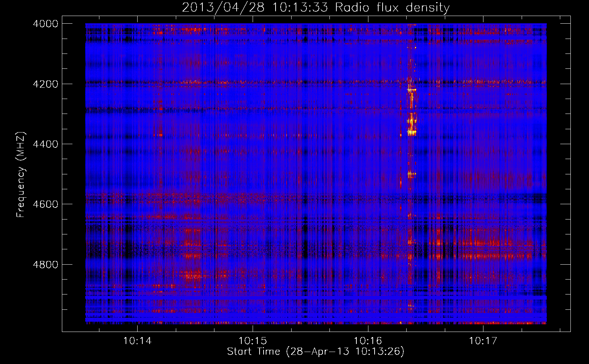Click the 4200 frequency axis label
The width and height of the screenshot is (589, 364).
(x=46, y=84)
